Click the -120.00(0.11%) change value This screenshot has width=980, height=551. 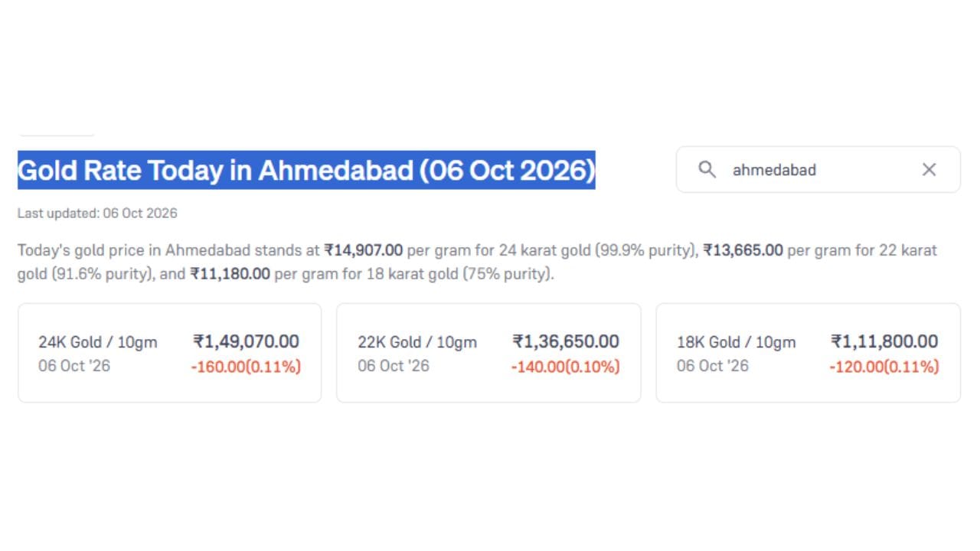point(884,367)
